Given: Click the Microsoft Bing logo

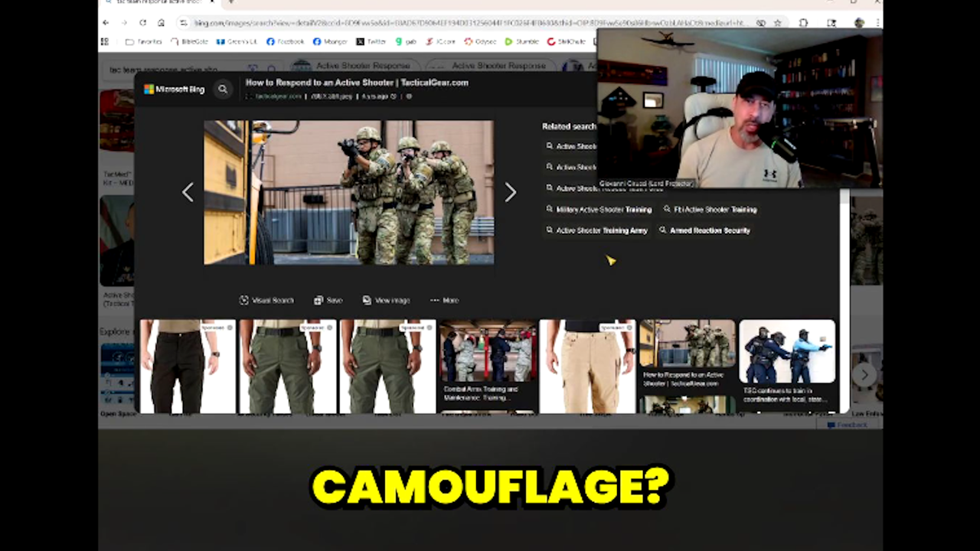Looking at the screenshot, I should [x=175, y=90].
